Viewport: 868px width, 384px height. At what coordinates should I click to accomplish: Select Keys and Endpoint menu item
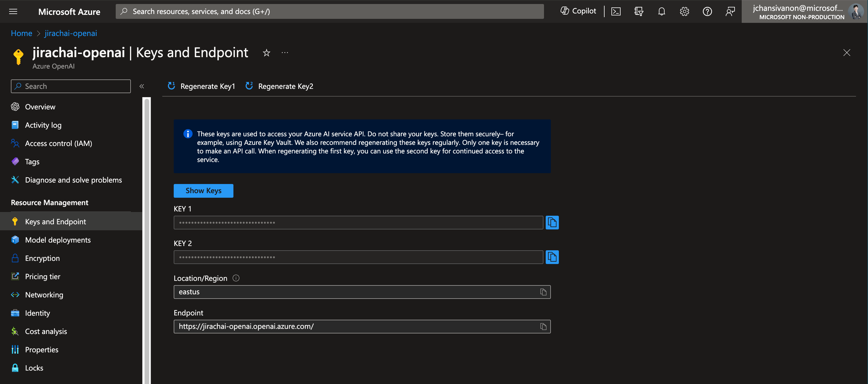click(71, 221)
